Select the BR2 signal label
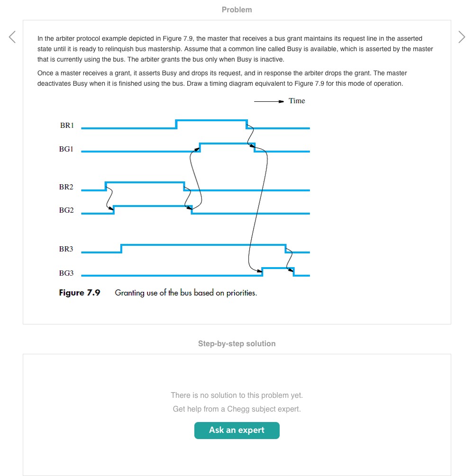 pos(66,187)
